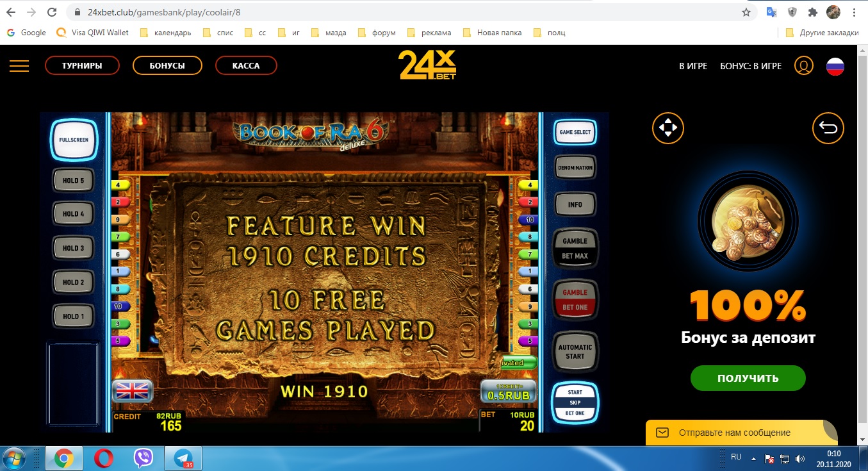Change DENOMINATION setting
Viewport: 868px width, 471px height.
coord(575,168)
